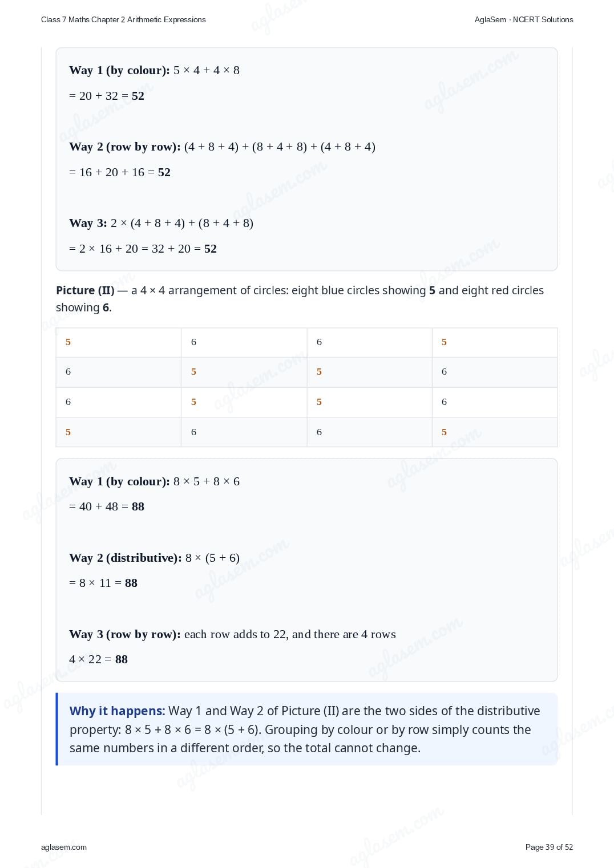The height and width of the screenshot is (868, 614).
Task: Select the 'Way 1 (by colour): 8 × 5 + 8 × 6' line
Action: coord(154,481)
